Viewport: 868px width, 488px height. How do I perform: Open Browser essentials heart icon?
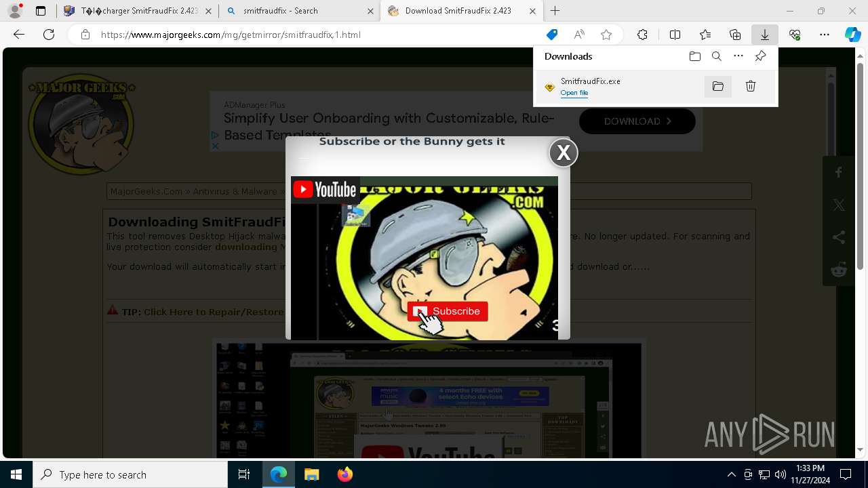pyautogui.click(x=795, y=35)
